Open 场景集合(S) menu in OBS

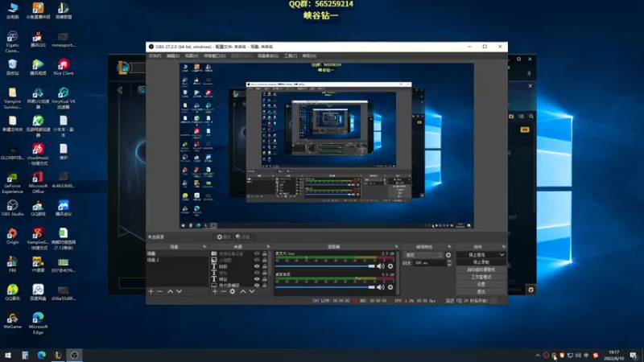click(x=268, y=56)
